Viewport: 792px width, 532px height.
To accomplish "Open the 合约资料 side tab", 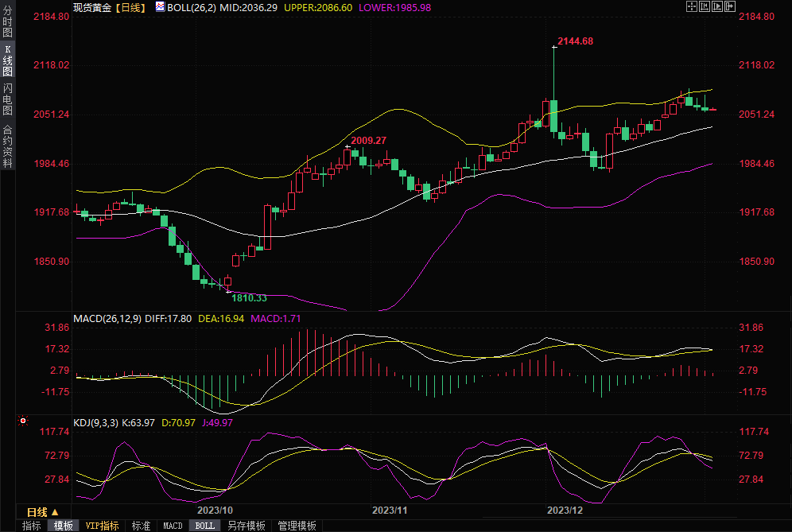I will click(7, 146).
